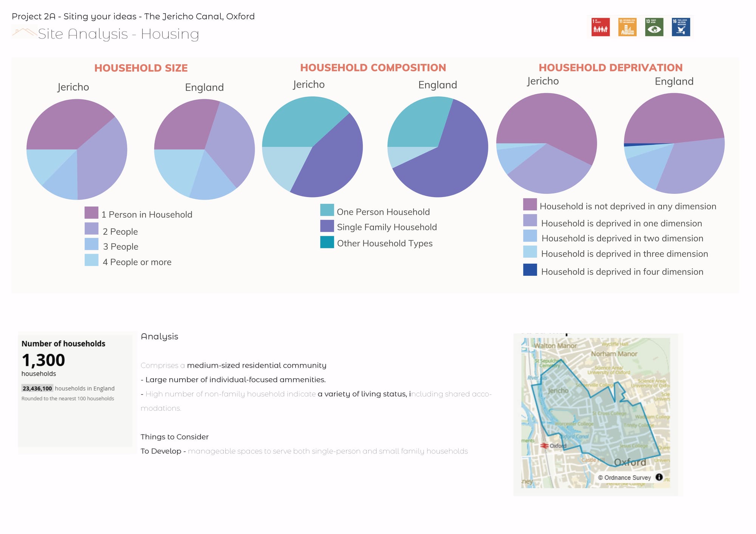Image resolution: width=756 pixels, height=534 pixels.
Task: Click the Jericho area map thumbnail
Action: tap(595, 413)
